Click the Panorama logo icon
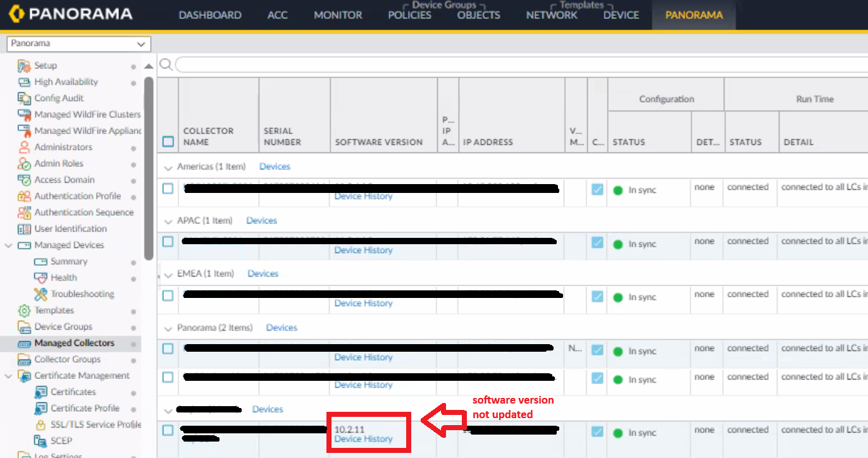The image size is (868, 458). pos(16,14)
